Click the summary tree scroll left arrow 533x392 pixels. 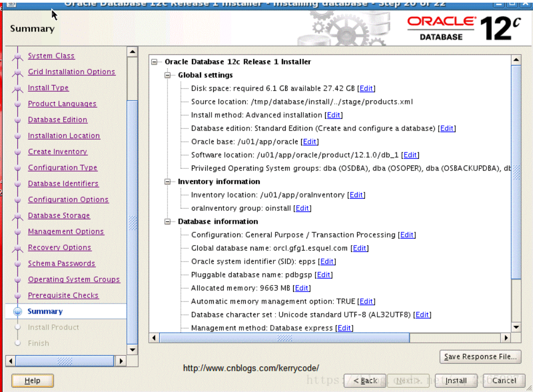[x=155, y=338]
